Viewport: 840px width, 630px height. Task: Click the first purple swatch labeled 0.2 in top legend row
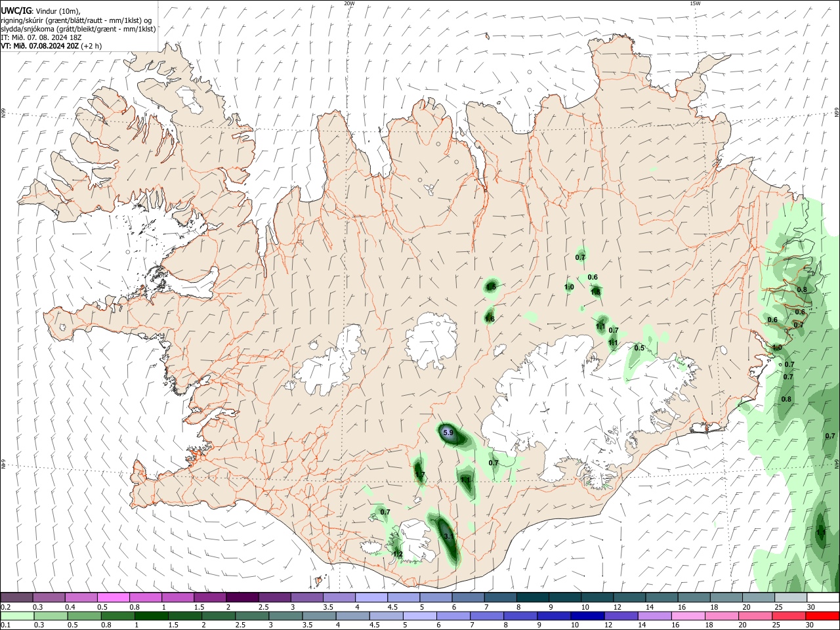[x=16, y=598]
